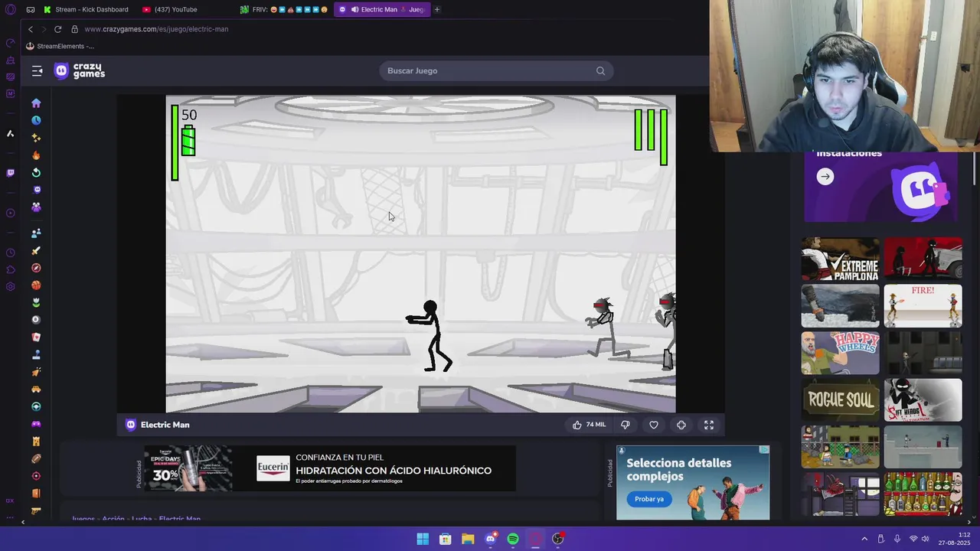Open Happy Wheels game thumbnail

841,353
